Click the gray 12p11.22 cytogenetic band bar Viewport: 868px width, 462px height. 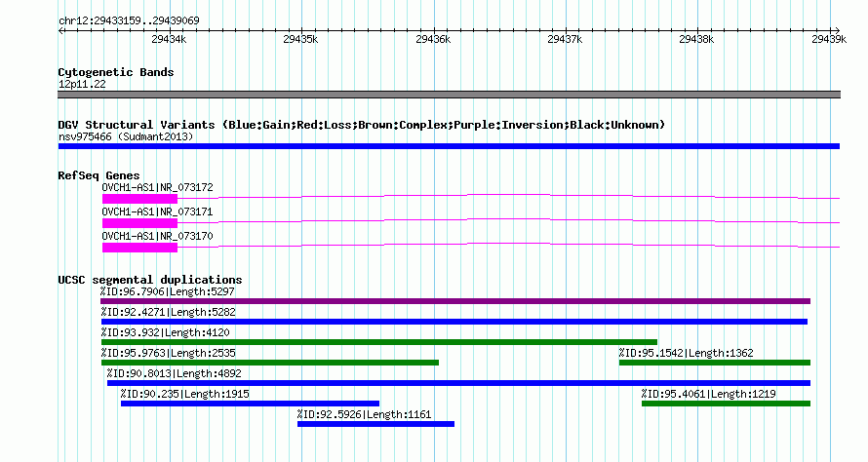tap(449, 95)
